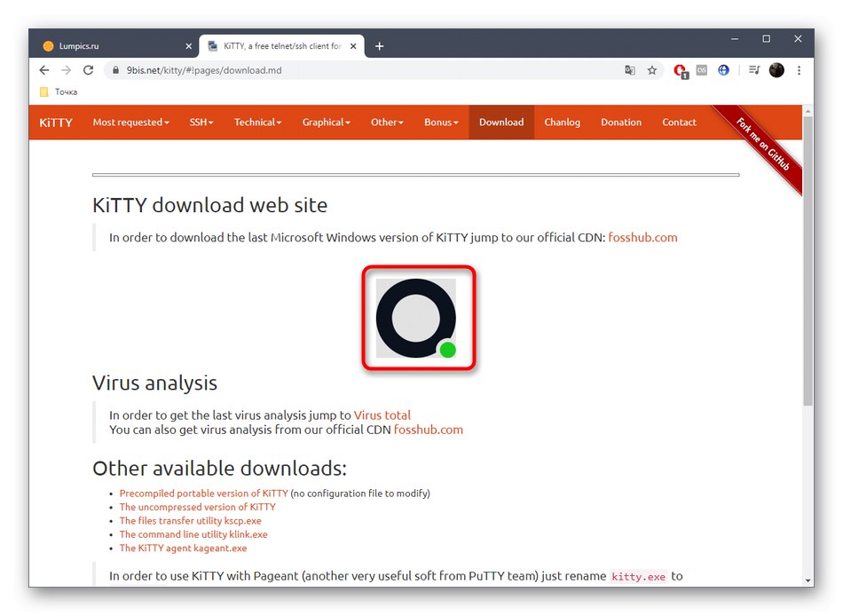Reload the current page
Image resolution: width=843 pixels, height=616 pixels.
(88, 70)
